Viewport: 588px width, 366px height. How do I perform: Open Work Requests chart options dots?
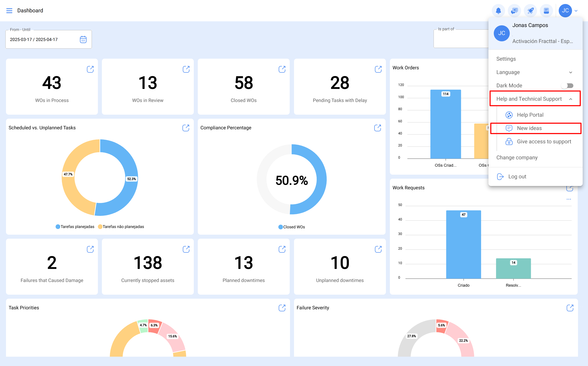[569, 199]
